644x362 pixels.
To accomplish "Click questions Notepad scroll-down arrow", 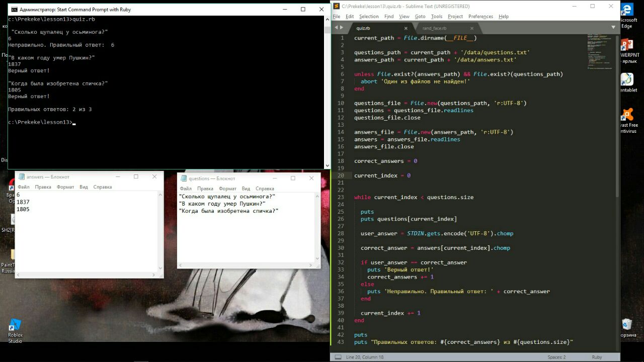I will [317, 259].
